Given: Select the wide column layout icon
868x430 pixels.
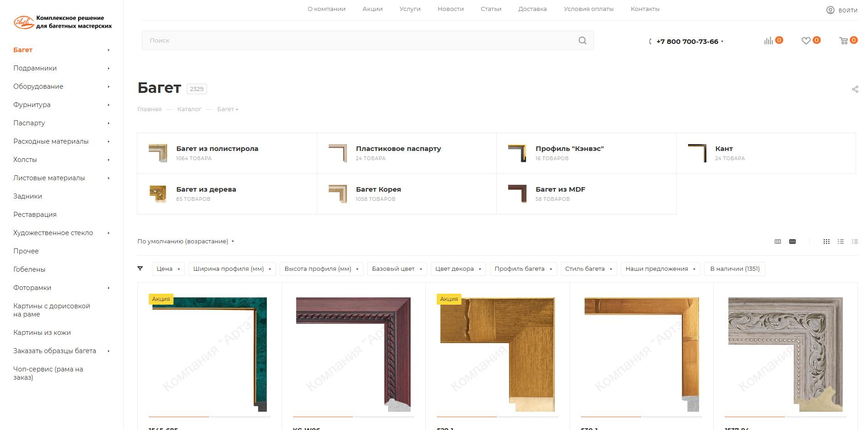Looking at the screenshot, I should tap(778, 242).
